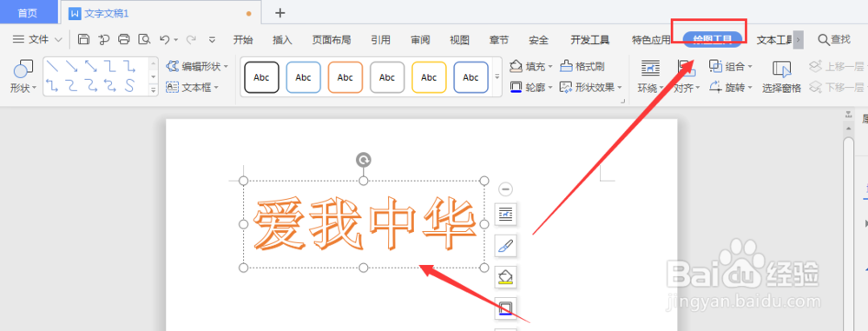The image size is (868, 331).
Task: Switch to the Insert (插入) tab
Action: point(282,39)
